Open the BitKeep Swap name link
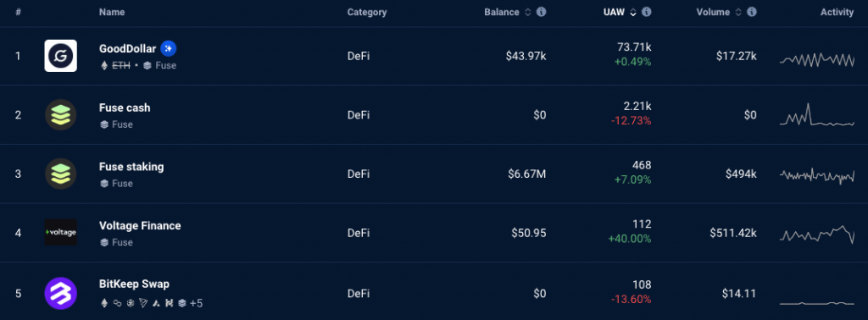This screenshot has height=320, width=868. pos(135,284)
